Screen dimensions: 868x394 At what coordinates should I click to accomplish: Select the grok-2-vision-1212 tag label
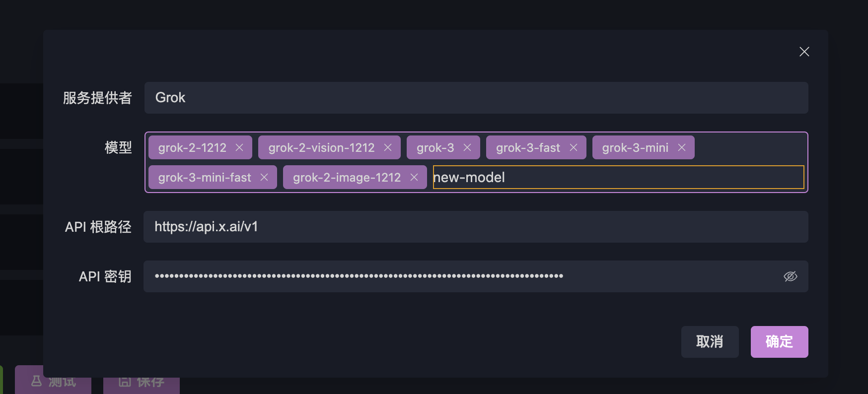(321, 148)
